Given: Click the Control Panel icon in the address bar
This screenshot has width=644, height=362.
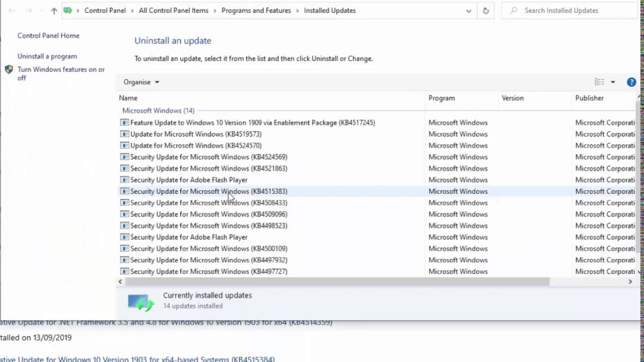Looking at the screenshot, I should [68, 11].
